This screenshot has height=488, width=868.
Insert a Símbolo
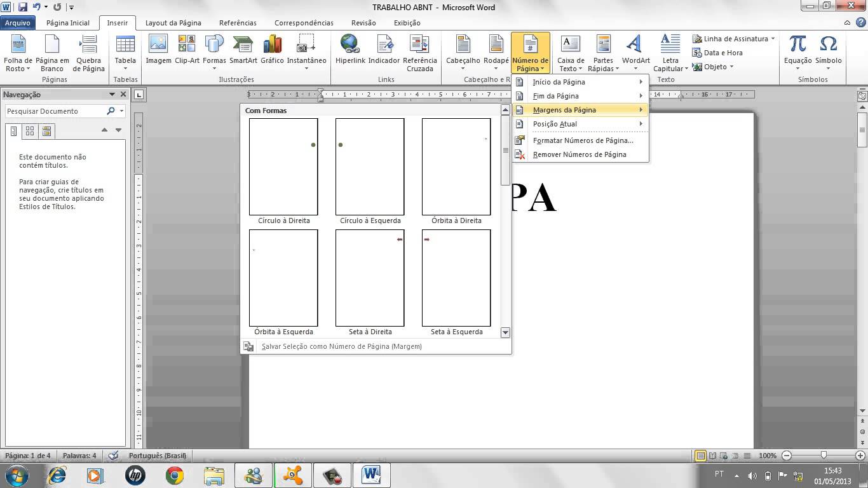pos(828,50)
